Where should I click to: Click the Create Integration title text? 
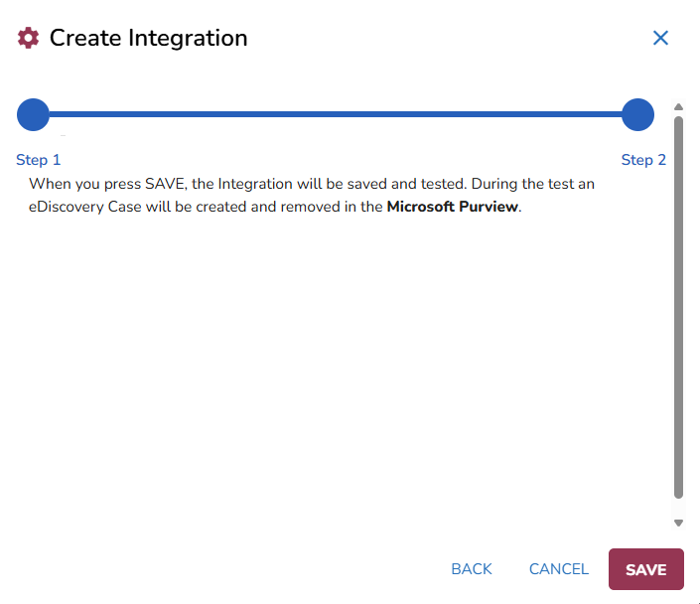148,38
